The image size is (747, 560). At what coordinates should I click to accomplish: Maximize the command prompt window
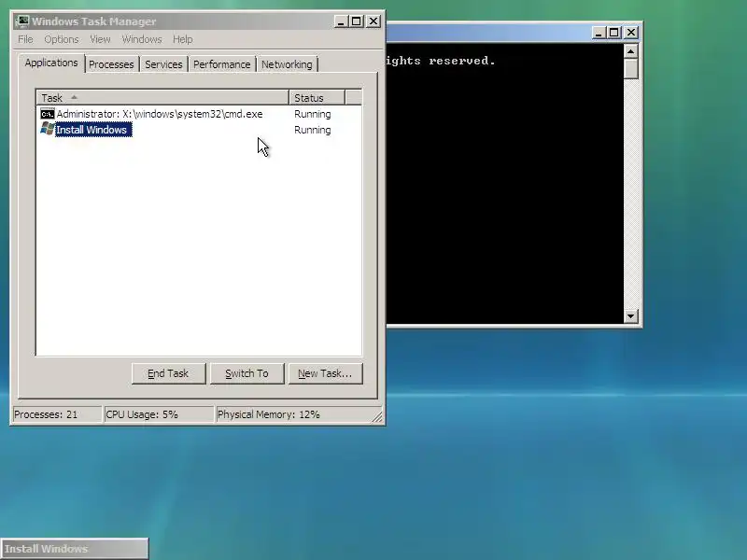[614, 33]
